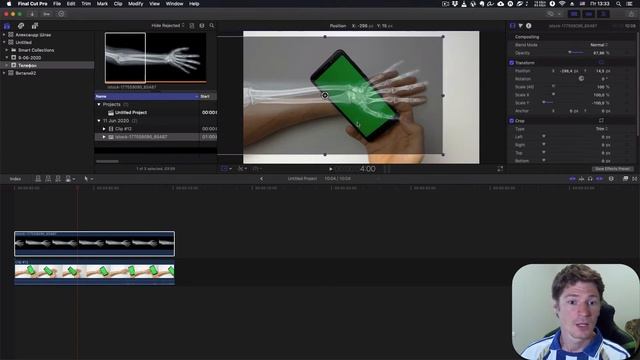Viewport: 640px width, 360px height.
Task: Open the File menu
Action: tap(57, 4)
